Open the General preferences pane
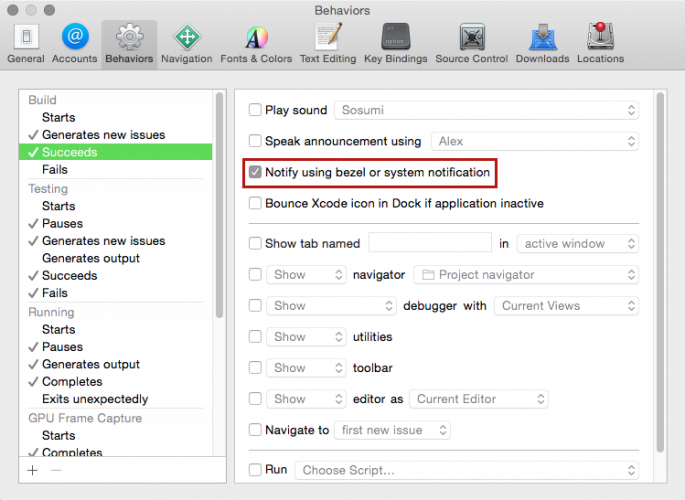685x500 pixels. (x=25, y=44)
